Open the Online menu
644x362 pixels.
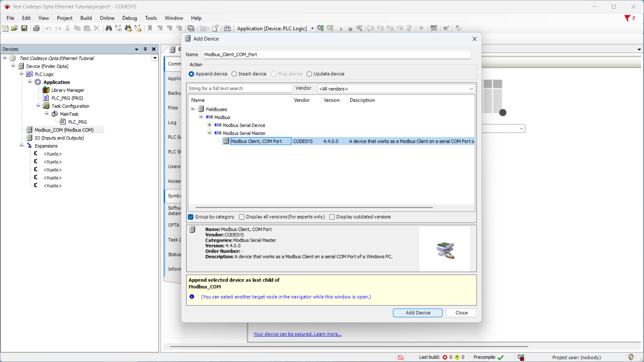107,18
